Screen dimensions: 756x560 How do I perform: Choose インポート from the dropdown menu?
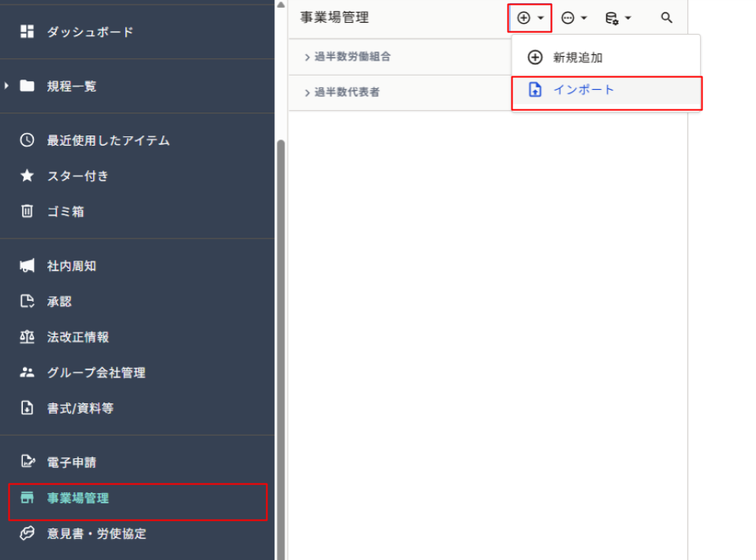(606, 90)
